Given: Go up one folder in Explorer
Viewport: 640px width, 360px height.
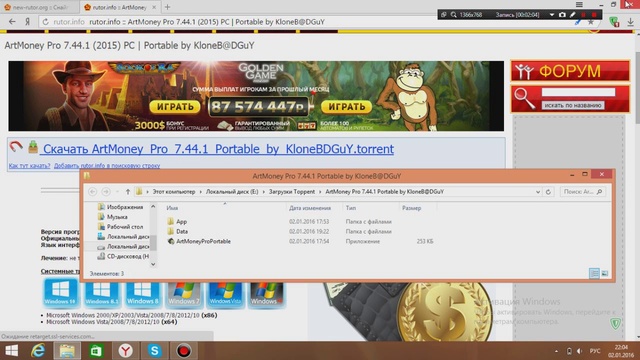Looking at the screenshot, I should pyautogui.click(x=128, y=191).
